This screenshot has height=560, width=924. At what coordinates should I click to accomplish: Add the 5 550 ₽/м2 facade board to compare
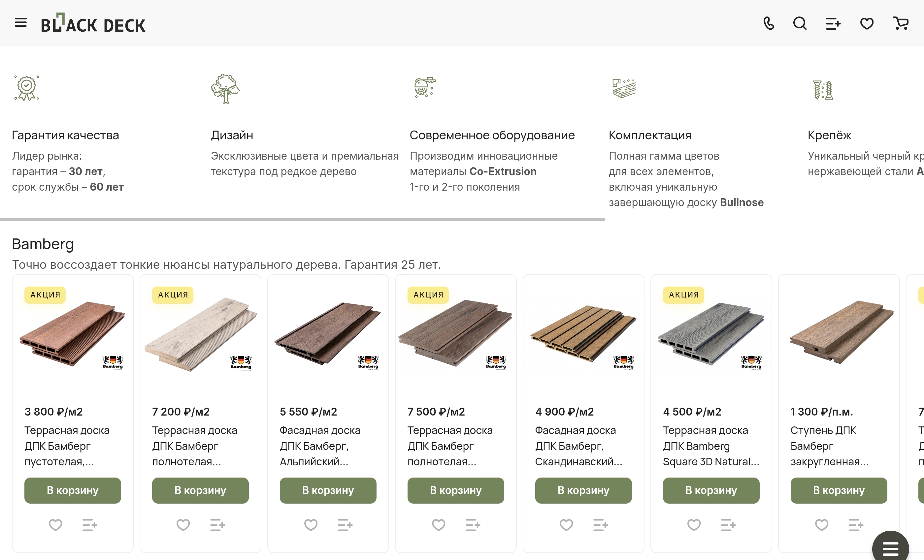point(345,525)
